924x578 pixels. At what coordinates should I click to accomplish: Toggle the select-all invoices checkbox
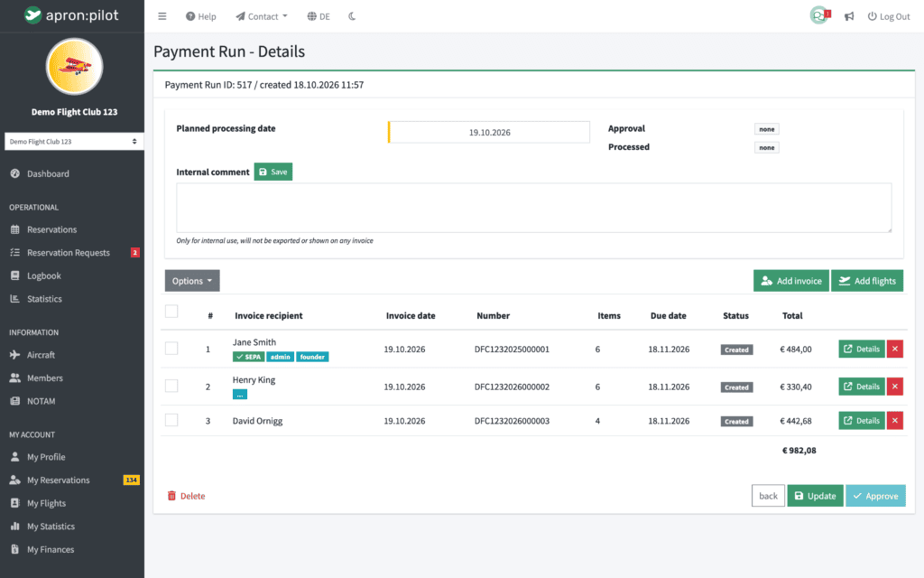pyautogui.click(x=171, y=312)
